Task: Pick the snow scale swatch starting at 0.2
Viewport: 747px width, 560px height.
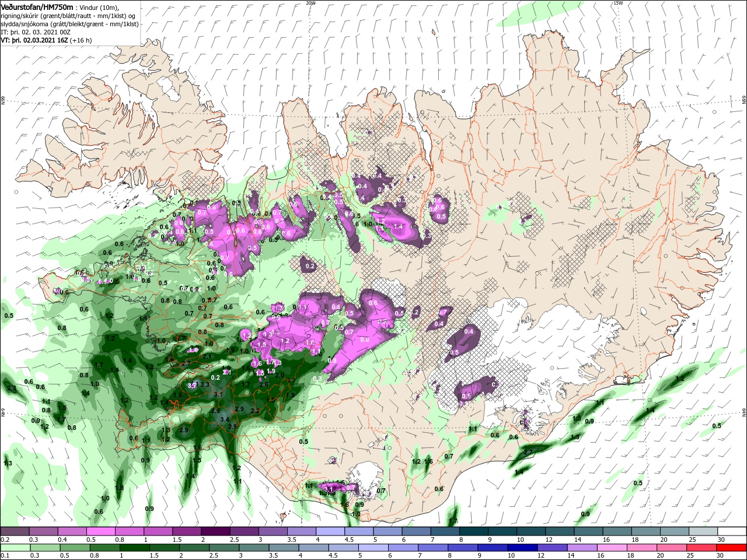Action: tap(15, 531)
